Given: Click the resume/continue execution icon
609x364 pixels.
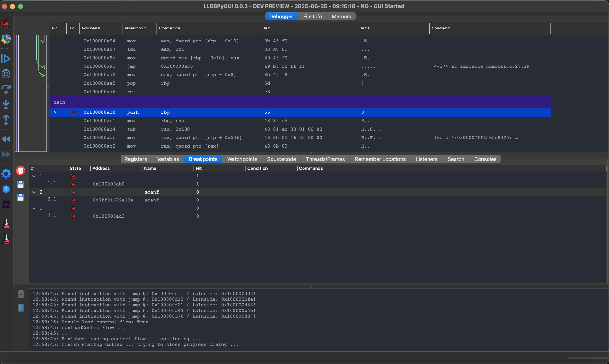Looking at the screenshot, I should click(6, 59).
